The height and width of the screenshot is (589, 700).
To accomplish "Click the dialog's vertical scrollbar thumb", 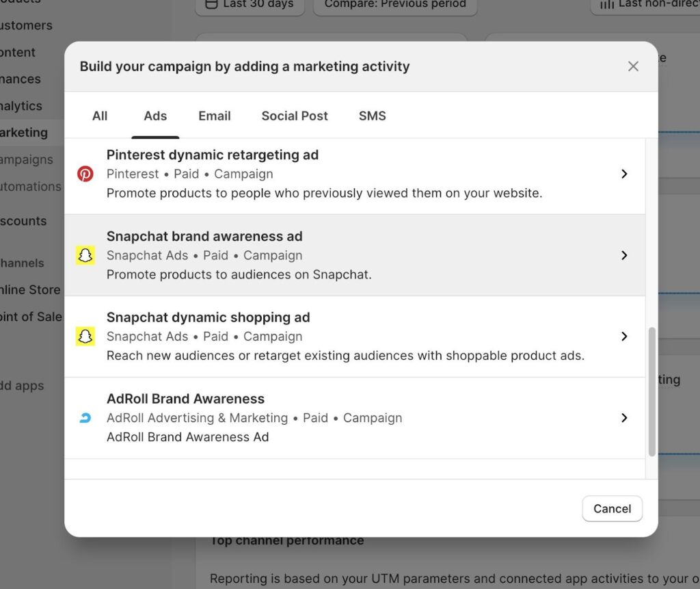I will (651, 390).
